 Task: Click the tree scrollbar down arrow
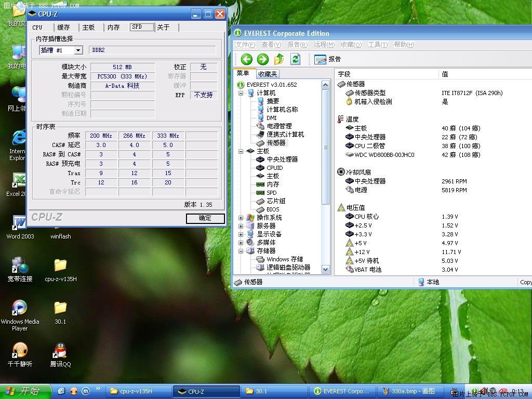click(x=325, y=270)
